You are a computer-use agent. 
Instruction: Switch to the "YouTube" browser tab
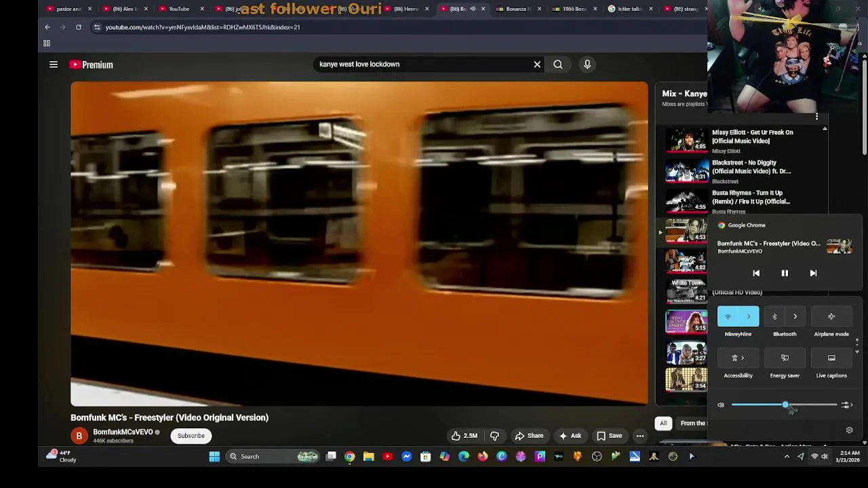(179, 9)
